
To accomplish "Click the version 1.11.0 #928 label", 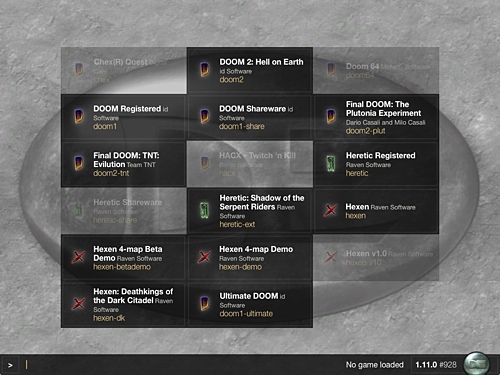I will (436, 365).
